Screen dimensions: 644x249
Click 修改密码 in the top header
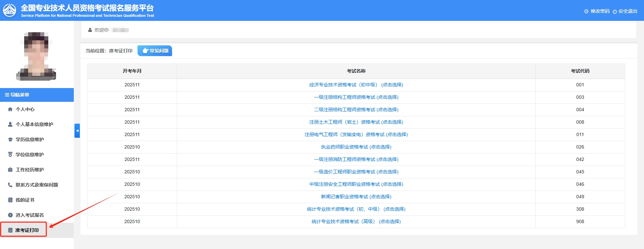pyautogui.click(x=597, y=11)
